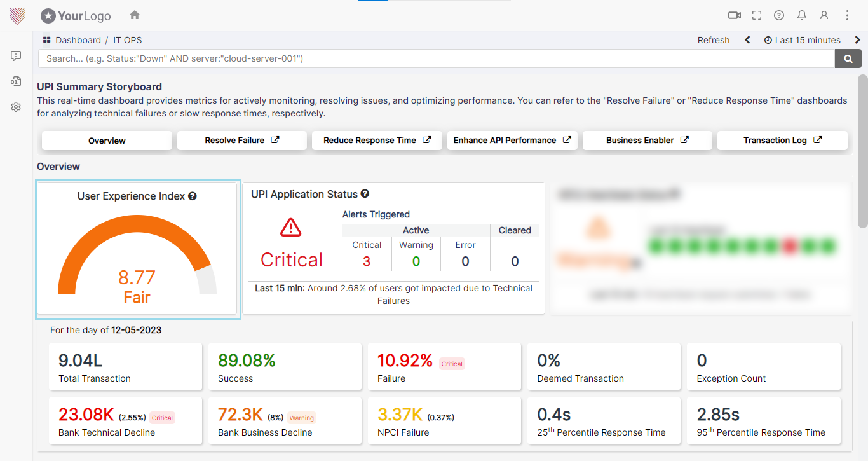Image resolution: width=868 pixels, height=461 pixels.
Task: Toggle fullscreen mode icon
Action: coord(756,15)
